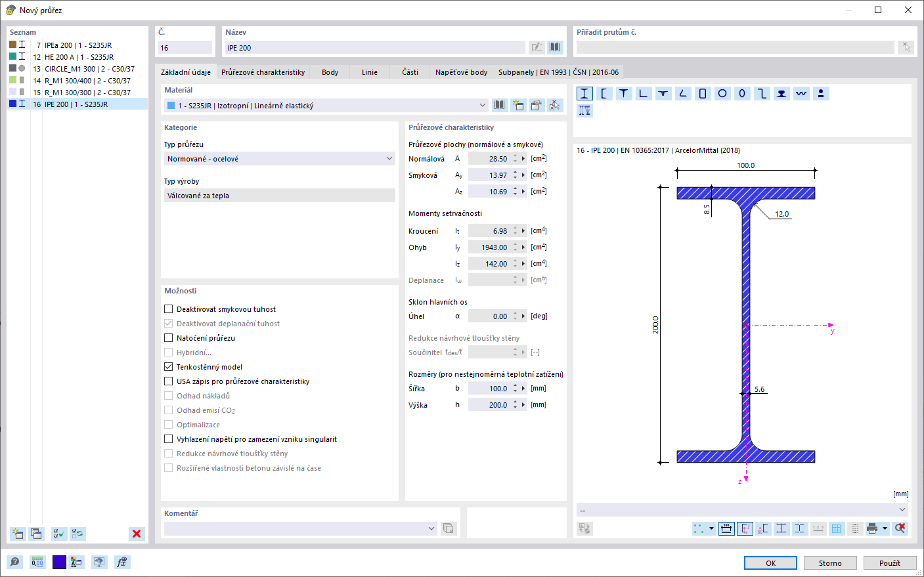Viewport: 924px width, 577px height.
Task: Select the I-section shape icon
Action: tap(584, 93)
